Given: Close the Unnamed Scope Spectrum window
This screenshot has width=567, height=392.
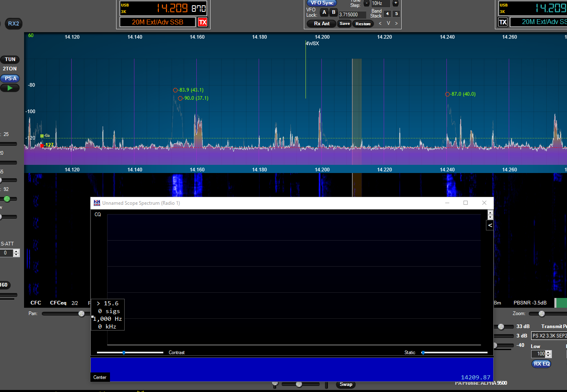Looking at the screenshot, I should 484,203.
